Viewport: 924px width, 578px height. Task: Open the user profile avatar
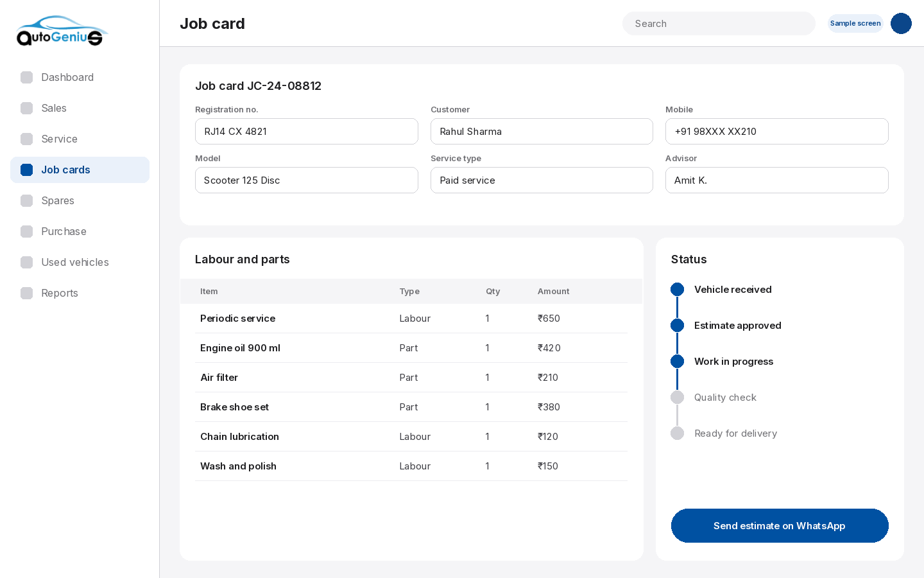click(901, 23)
